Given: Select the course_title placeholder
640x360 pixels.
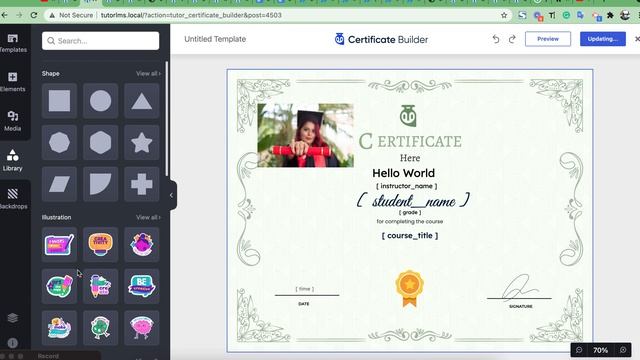Looking at the screenshot, I should (410, 236).
